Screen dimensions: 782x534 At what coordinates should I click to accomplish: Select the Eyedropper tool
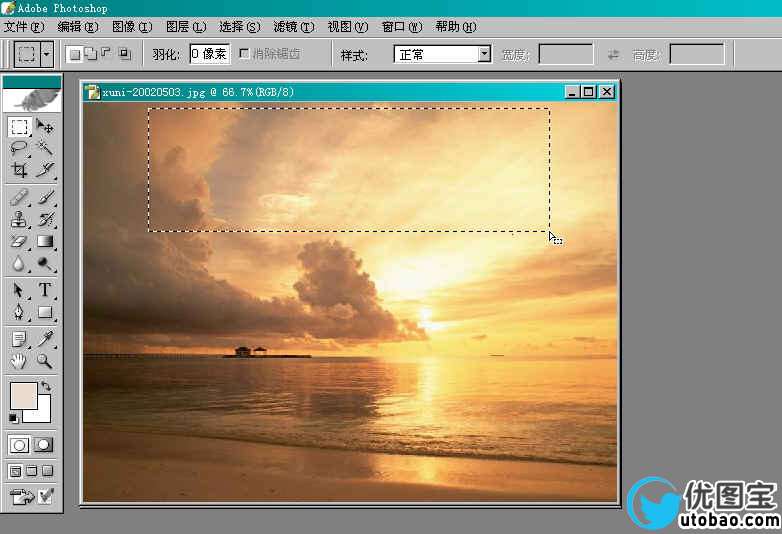(x=45, y=339)
